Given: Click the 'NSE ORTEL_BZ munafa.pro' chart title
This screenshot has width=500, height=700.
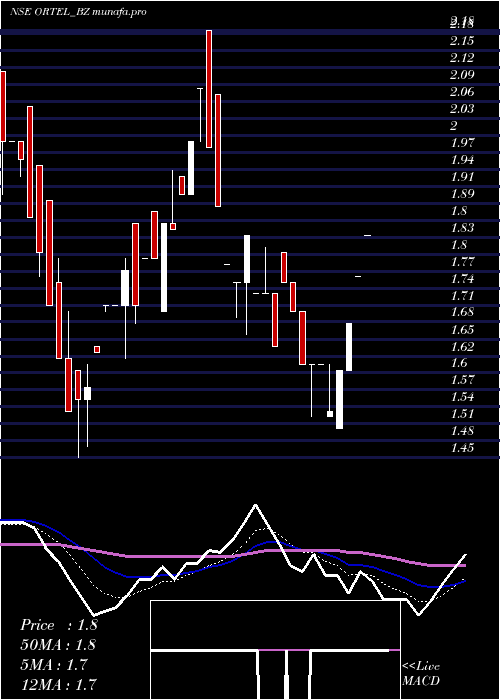Looking at the screenshot, I should (x=78, y=12).
